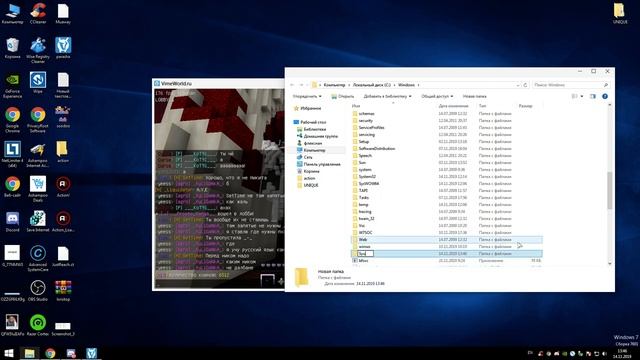
Task: Select the SoftwareDistribution folder row
Action: click(x=447, y=149)
